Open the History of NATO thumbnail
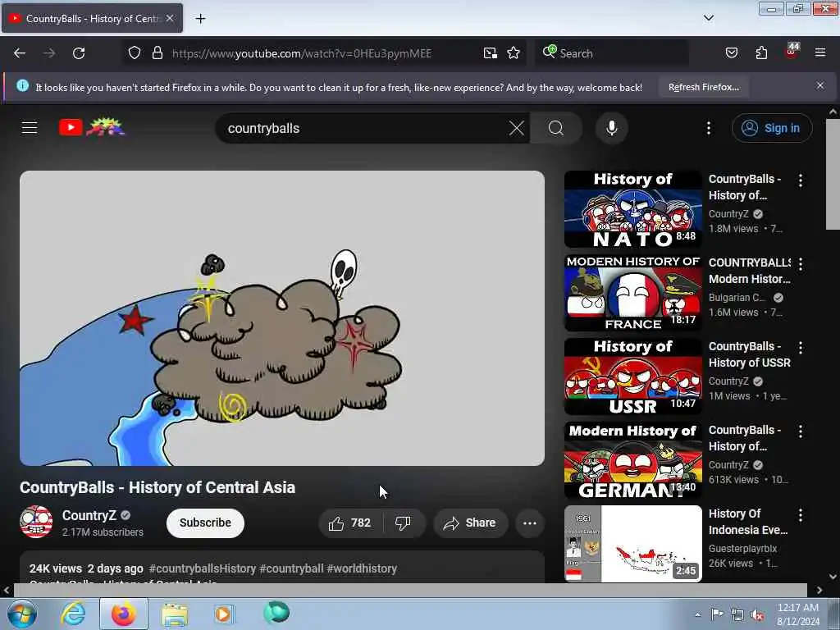The width and height of the screenshot is (840, 630). click(x=632, y=209)
